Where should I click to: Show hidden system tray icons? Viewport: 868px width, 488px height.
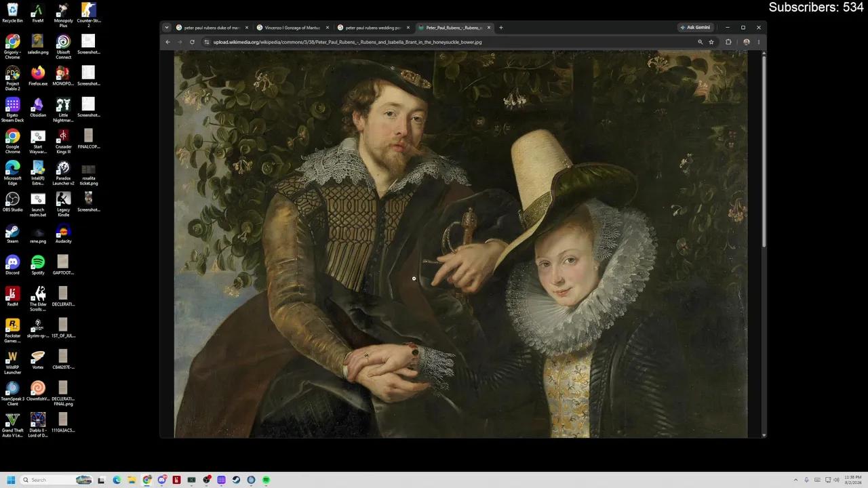click(795, 480)
